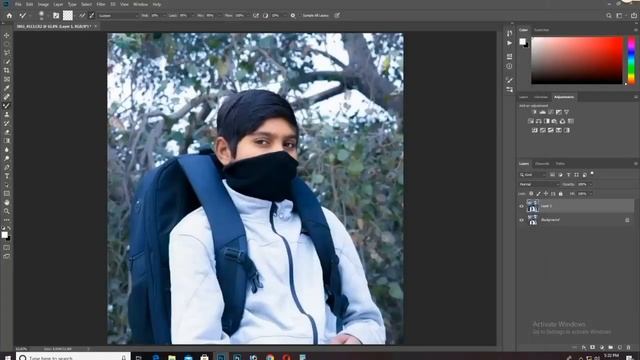Open the Window menu

(140, 4)
